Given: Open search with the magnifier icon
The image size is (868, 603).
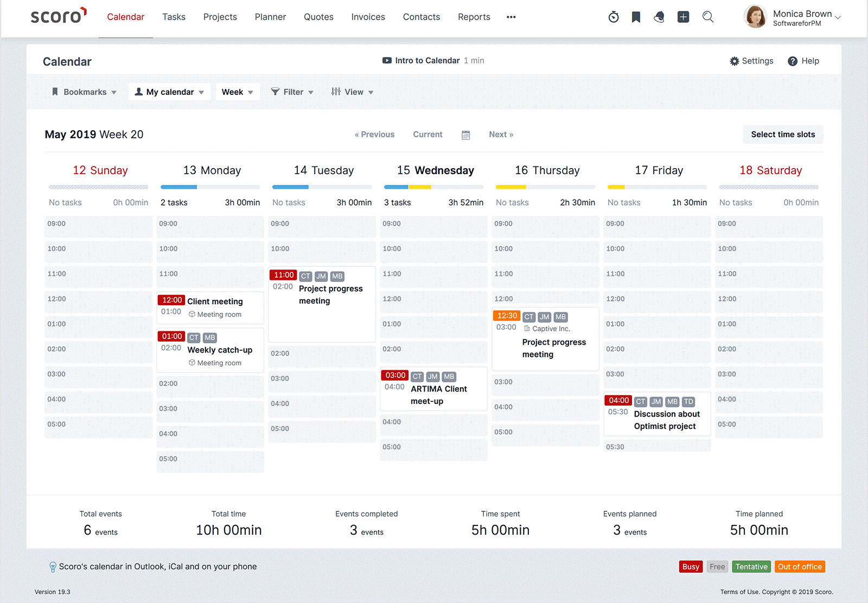Looking at the screenshot, I should [707, 17].
